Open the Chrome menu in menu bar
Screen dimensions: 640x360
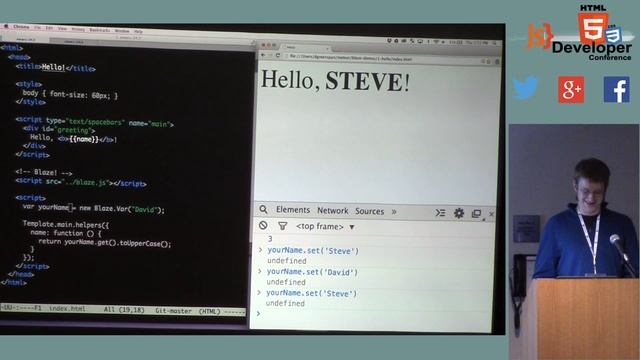pos(21,27)
